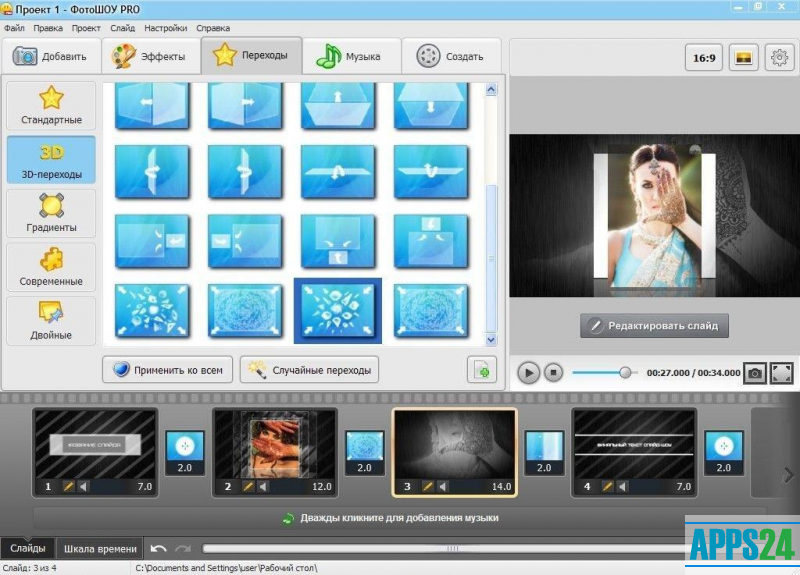800x575 pixels.
Task: Switch to the Градиенты transitions category
Action: pos(51,214)
